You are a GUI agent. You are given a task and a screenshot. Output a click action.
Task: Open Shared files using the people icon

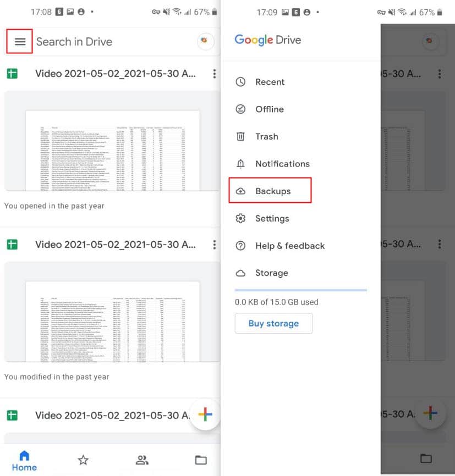coord(142,460)
